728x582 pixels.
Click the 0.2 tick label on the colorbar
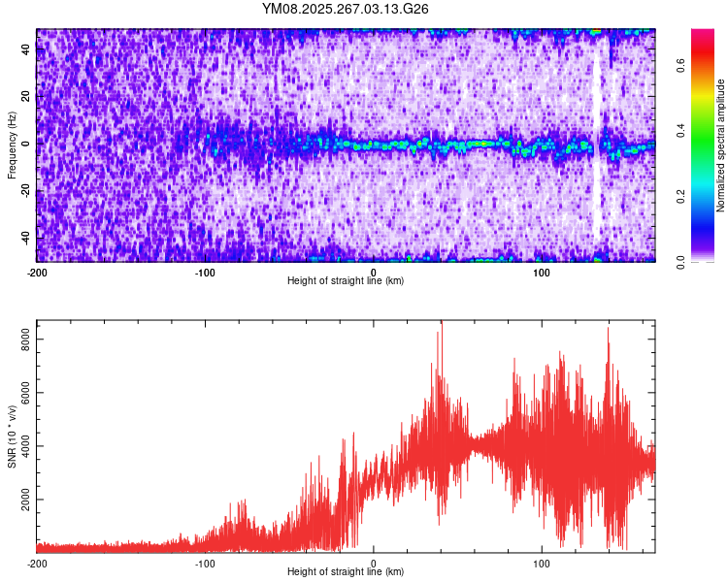coord(682,196)
